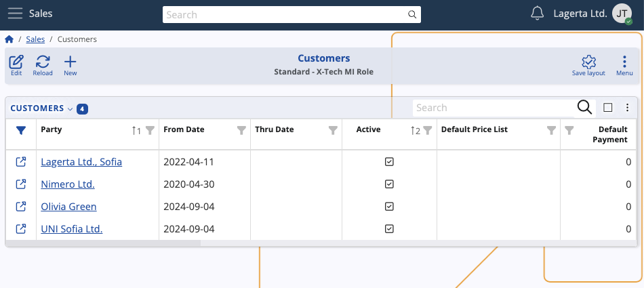
Task: Click Standard - X-Tech MI Role subtitle
Action: tap(323, 72)
